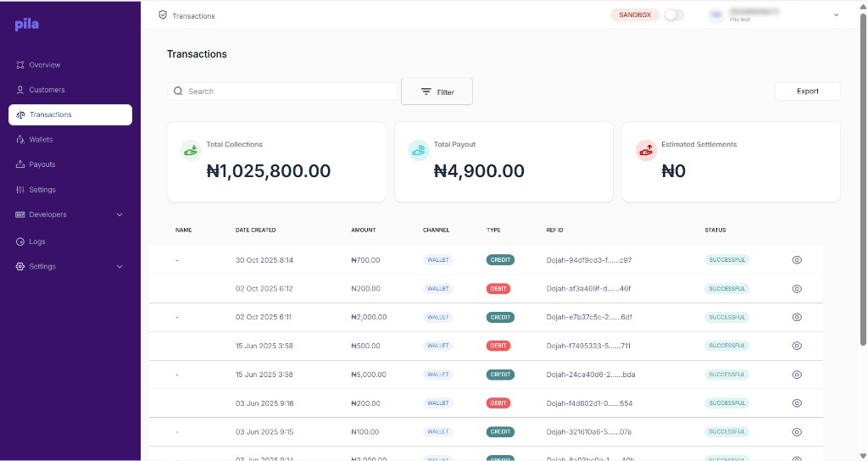Image resolution: width=868 pixels, height=461 pixels.
Task: Click SUCCESSFUL status in ₦100.00 row
Action: (x=726, y=431)
